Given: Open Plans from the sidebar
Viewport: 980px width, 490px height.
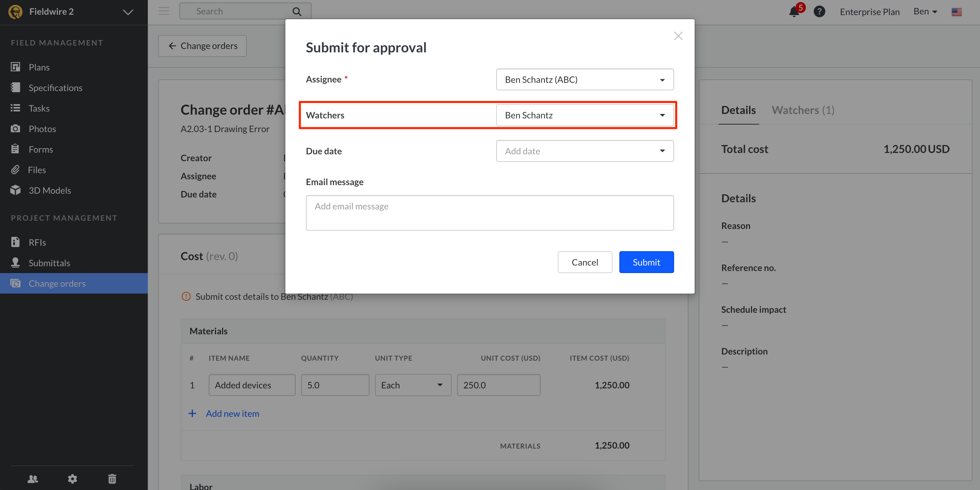Looking at the screenshot, I should [x=39, y=67].
